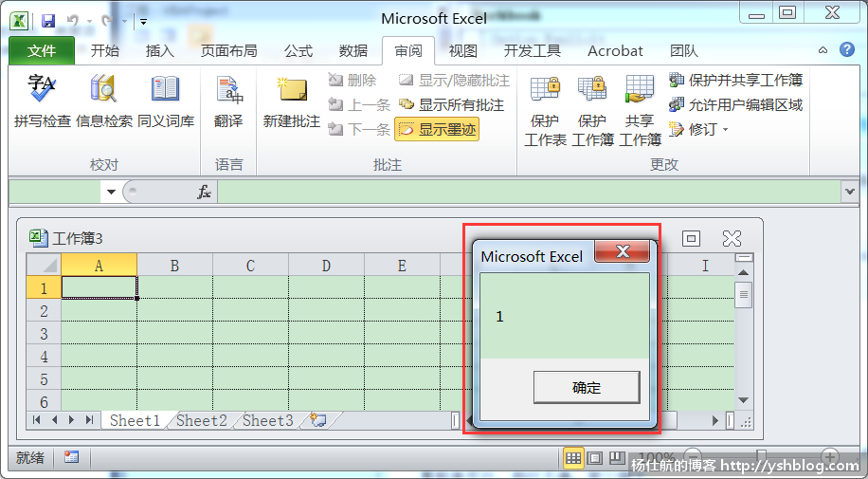Open 同义词库 thesaurus
Viewport: 868px width, 479px height.
tap(166, 101)
